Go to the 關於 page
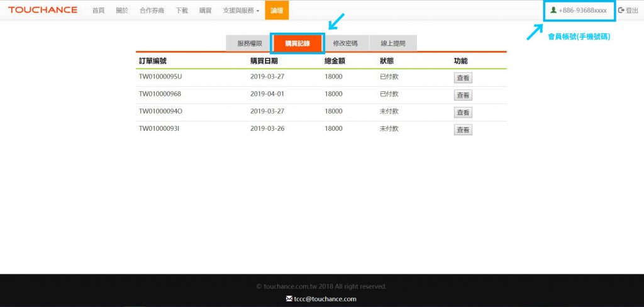 (121, 10)
